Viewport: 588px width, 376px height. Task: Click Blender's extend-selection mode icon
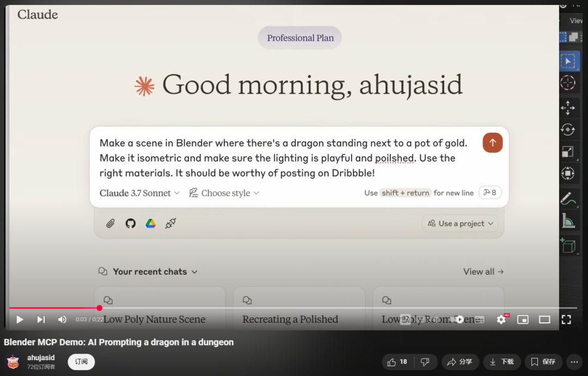click(x=574, y=37)
